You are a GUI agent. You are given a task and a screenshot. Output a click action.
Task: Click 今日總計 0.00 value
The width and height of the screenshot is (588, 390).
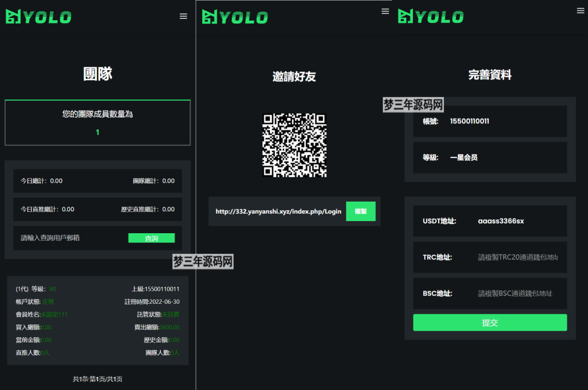point(41,181)
